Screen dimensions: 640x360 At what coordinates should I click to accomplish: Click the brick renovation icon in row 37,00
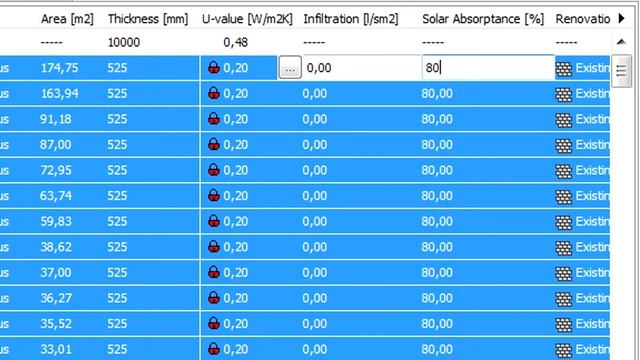[x=564, y=274]
